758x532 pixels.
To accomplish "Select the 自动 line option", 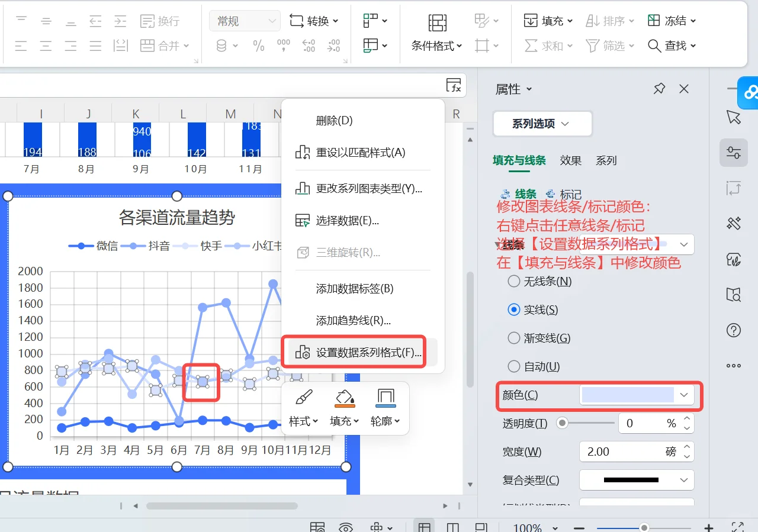I will [513, 366].
